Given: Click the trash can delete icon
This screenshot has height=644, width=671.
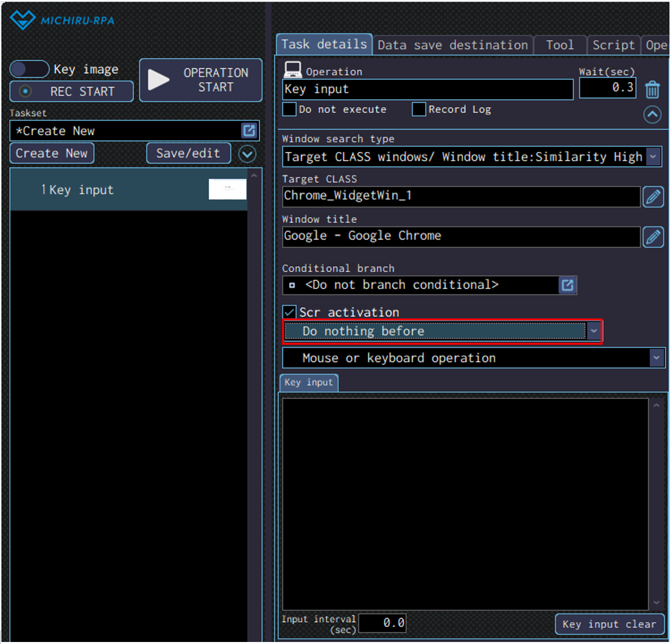Looking at the screenshot, I should pos(652,90).
